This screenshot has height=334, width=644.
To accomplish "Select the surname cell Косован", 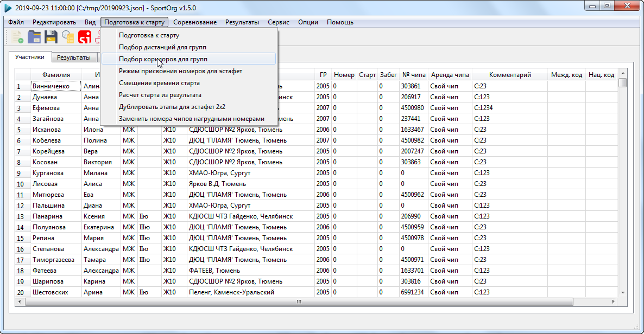I will (56, 162).
